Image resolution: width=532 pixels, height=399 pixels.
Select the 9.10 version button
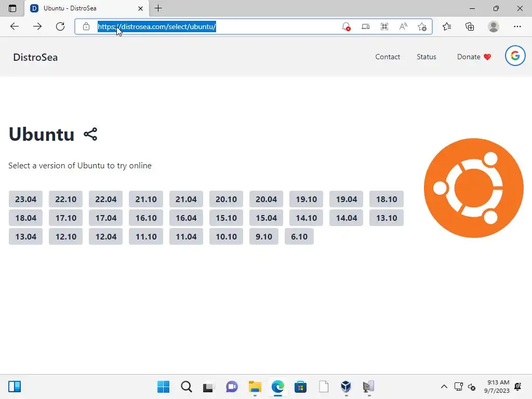coord(264,236)
